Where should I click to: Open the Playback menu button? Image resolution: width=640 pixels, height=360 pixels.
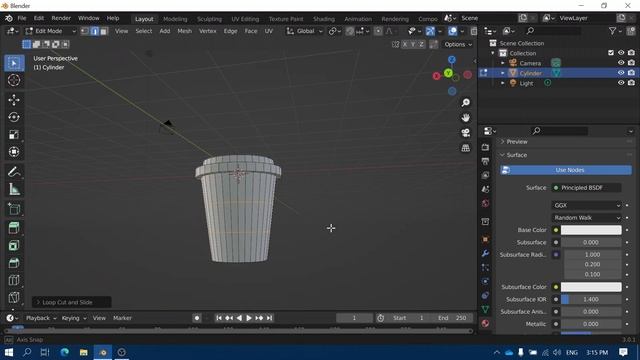[41, 318]
